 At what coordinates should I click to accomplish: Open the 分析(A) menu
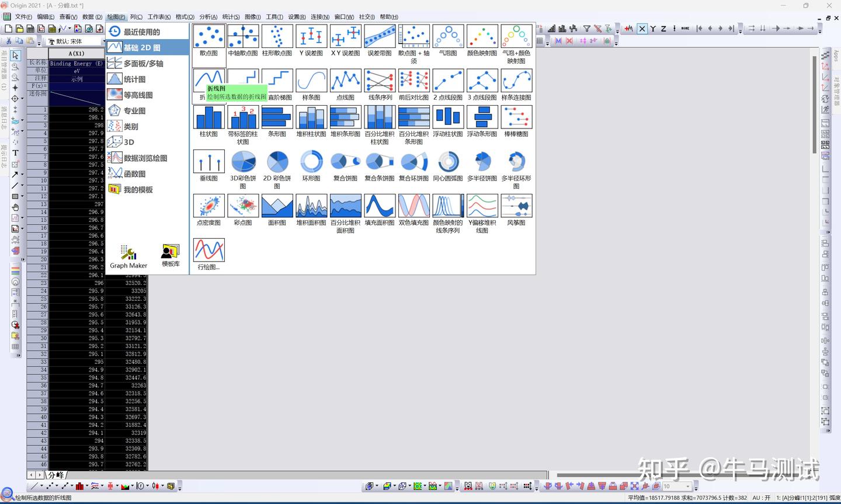(208, 17)
